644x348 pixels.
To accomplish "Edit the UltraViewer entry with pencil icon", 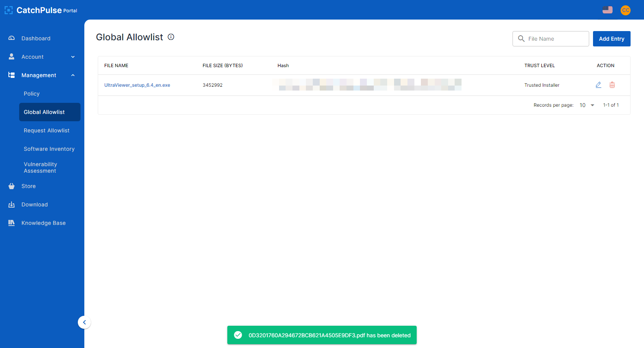I will pyautogui.click(x=598, y=85).
